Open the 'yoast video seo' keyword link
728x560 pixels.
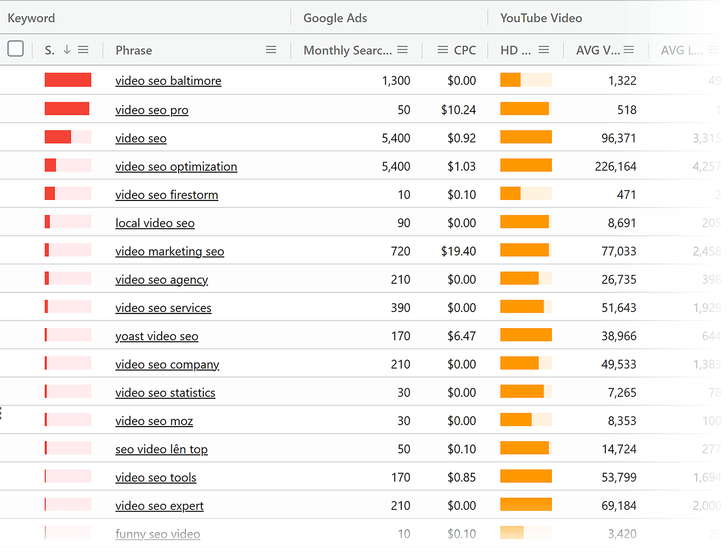point(157,336)
